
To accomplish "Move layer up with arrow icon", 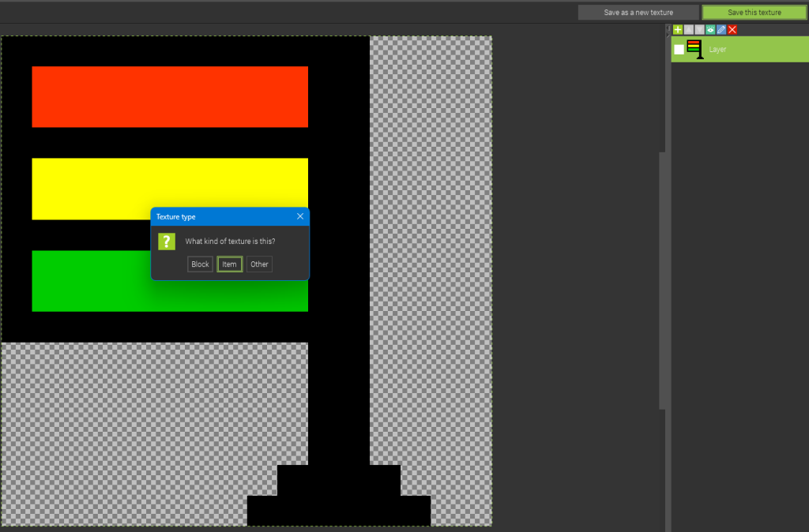I will coord(689,30).
